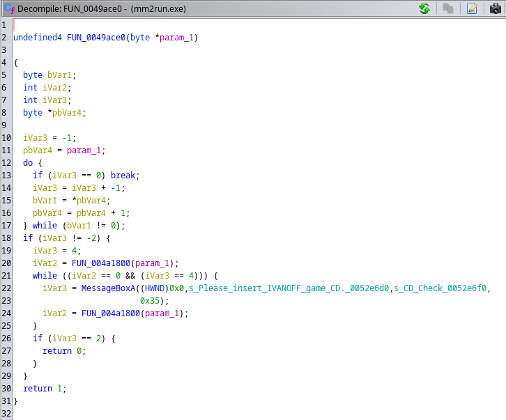Click bVar1 in while condition on line 17
Screen dimensions: 506x420
click(79, 226)
